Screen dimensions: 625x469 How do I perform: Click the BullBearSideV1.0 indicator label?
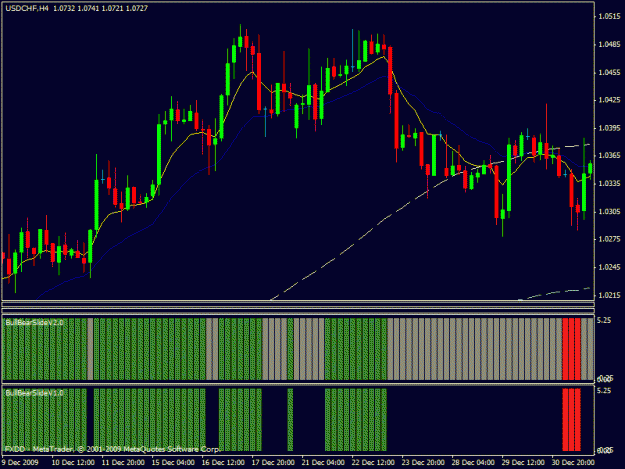34,393
